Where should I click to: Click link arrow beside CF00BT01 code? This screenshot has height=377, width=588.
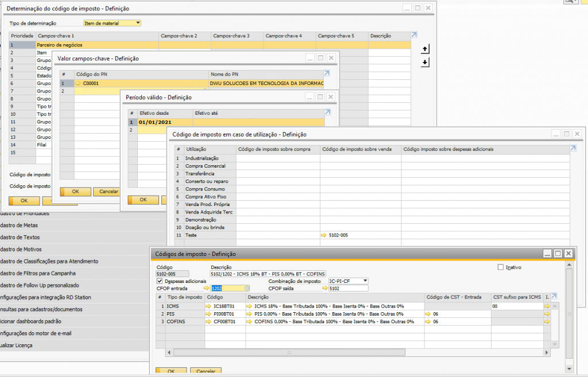point(208,321)
